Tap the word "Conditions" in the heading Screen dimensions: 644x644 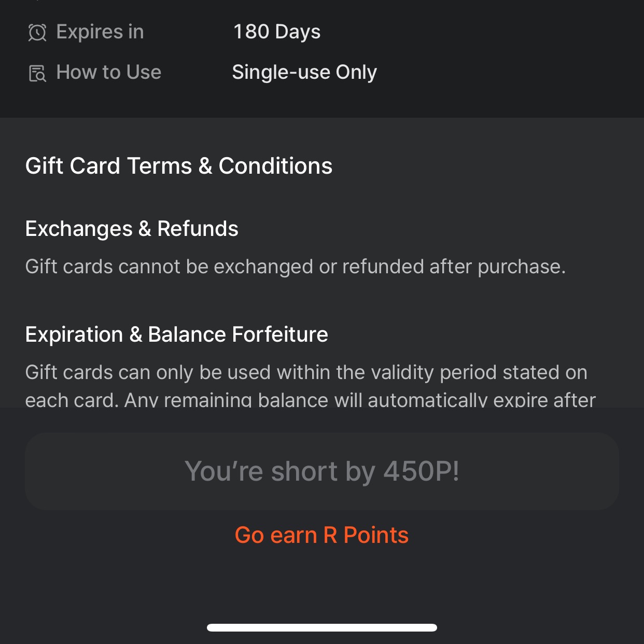(x=275, y=166)
